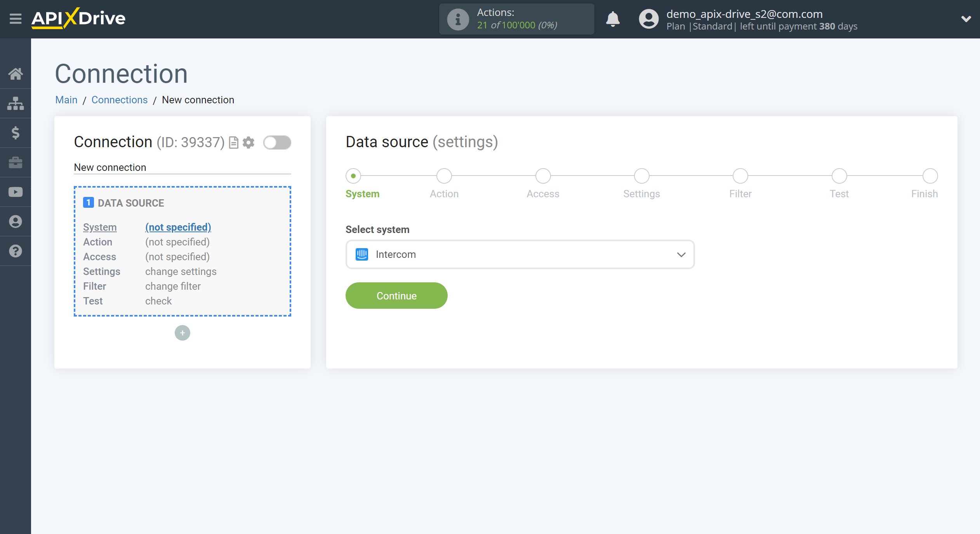Image resolution: width=980 pixels, height=534 pixels.
Task: Open the billing dollar sidebar icon
Action: pyautogui.click(x=16, y=133)
